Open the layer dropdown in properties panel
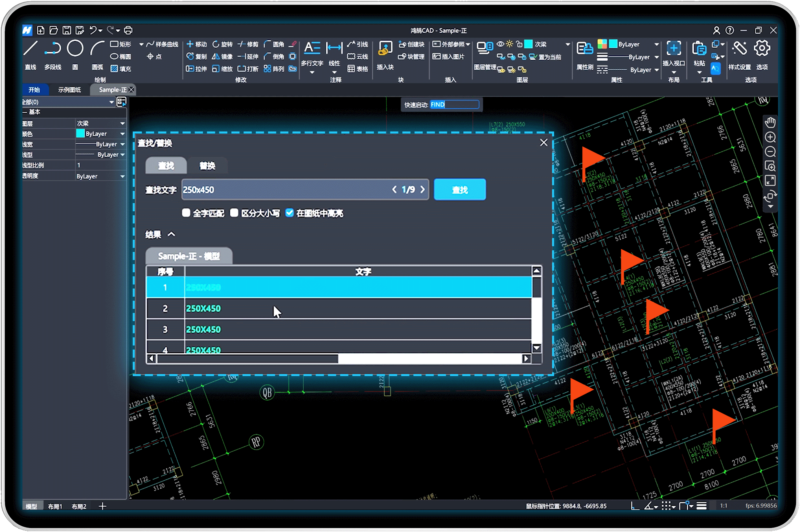Screen dimensions: 800x532 (x=122, y=123)
